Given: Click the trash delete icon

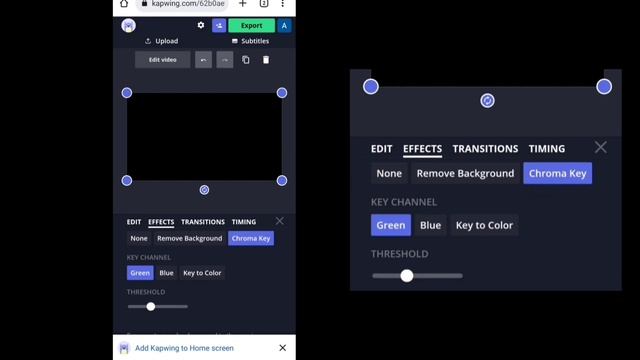Looking at the screenshot, I should click(x=266, y=60).
